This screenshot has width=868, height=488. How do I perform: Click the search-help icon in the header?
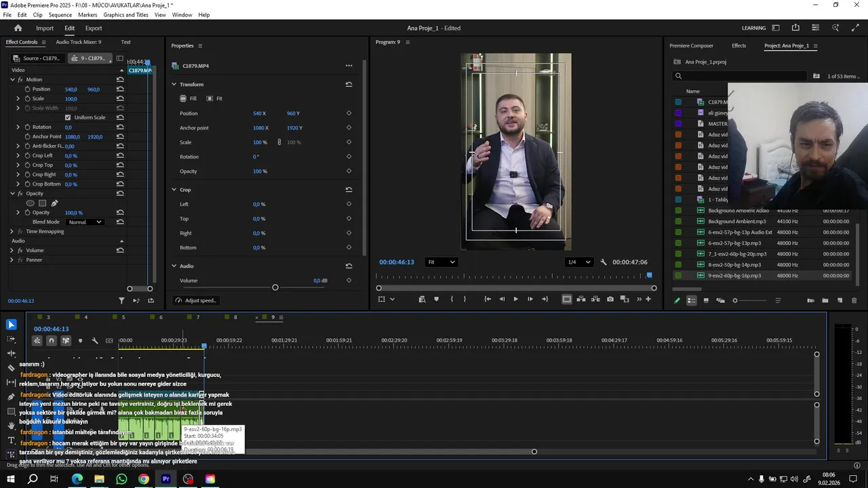click(x=836, y=28)
